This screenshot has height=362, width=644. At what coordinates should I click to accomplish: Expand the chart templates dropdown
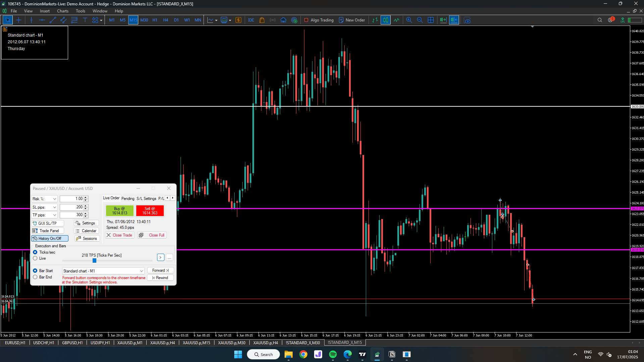point(230,20)
